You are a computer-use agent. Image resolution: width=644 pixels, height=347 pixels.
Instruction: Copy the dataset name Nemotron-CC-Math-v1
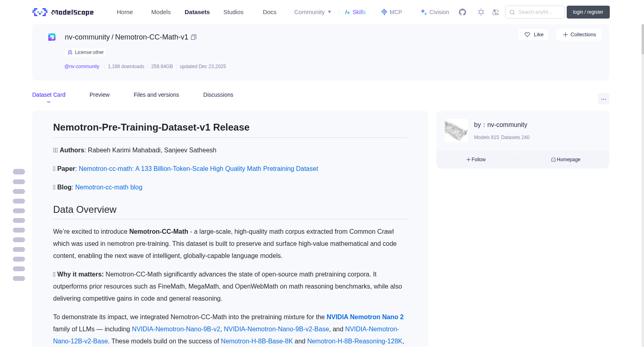tap(194, 37)
